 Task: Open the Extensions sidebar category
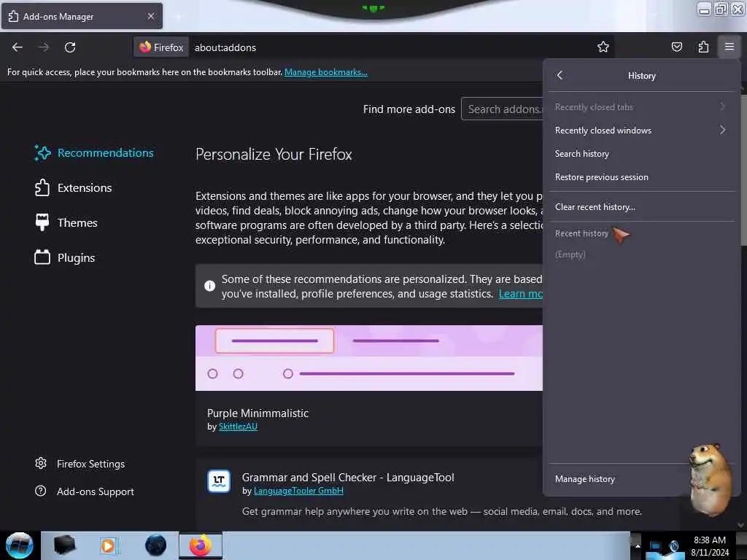point(73,187)
